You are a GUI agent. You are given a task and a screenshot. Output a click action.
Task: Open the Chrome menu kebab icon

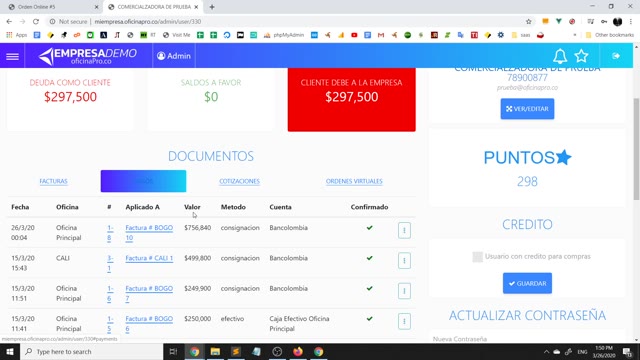click(x=631, y=21)
